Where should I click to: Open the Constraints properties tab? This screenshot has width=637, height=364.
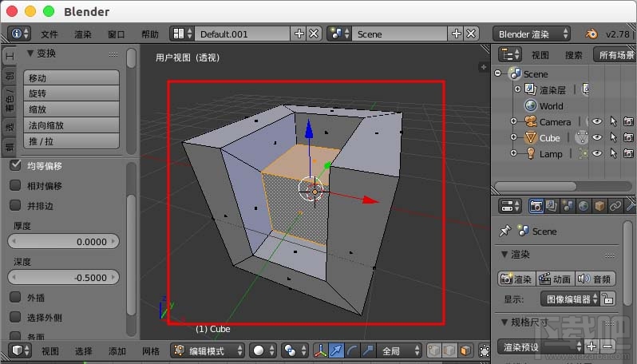click(615, 206)
